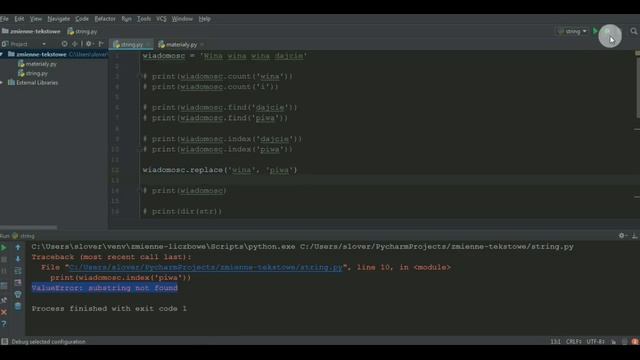Click collapse-all icon in Project panel header

(75, 44)
